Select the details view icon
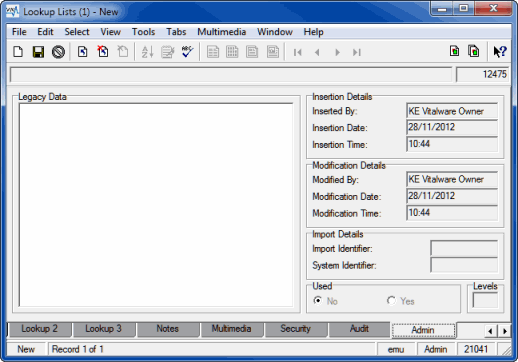The height and width of the screenshot is (362, 518). (x=213, y=52)
